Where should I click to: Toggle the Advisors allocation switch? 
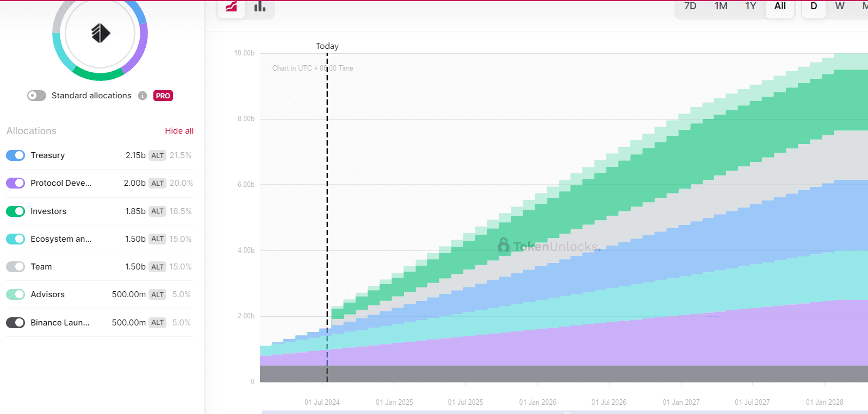15,294
